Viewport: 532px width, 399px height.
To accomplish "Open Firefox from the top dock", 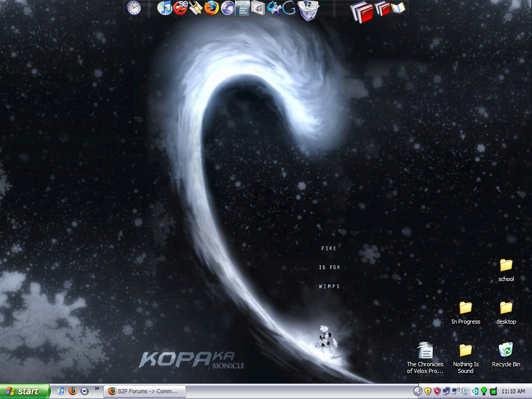I will coord(211,8).
